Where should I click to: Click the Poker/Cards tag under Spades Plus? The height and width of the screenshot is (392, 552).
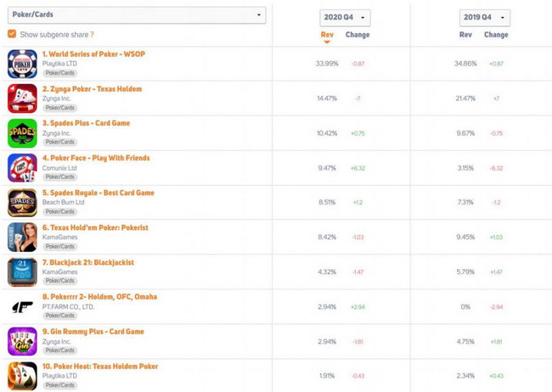(59, 142)
